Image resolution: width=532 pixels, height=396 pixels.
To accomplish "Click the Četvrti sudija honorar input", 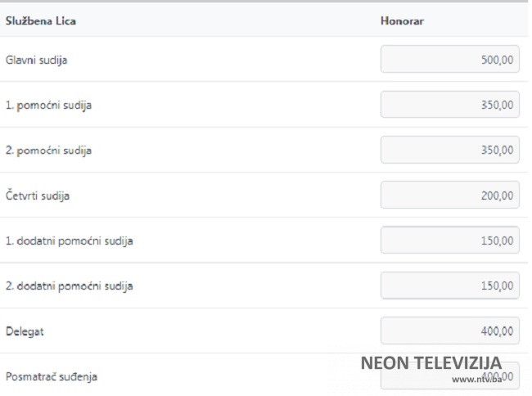I will [449, 195].
